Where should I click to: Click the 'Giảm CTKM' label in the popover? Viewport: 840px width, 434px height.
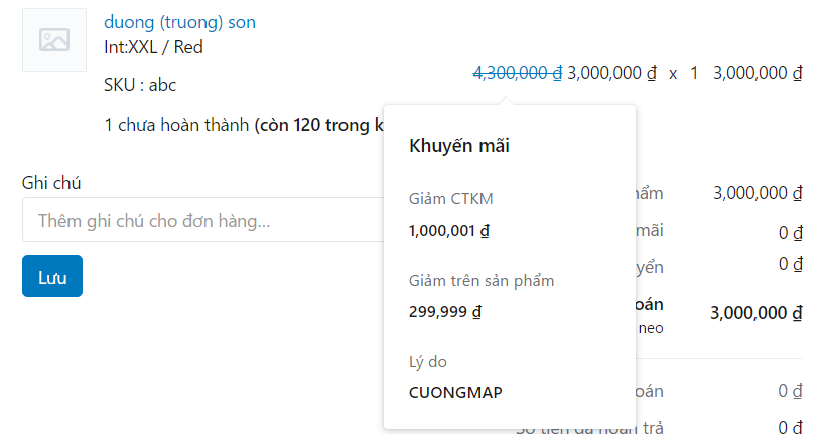tap(451, 199)
